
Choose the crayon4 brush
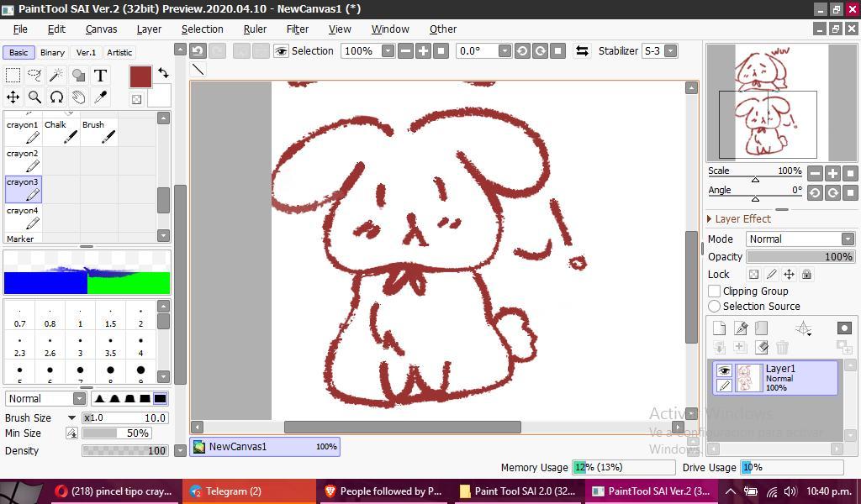click(23, 218)
